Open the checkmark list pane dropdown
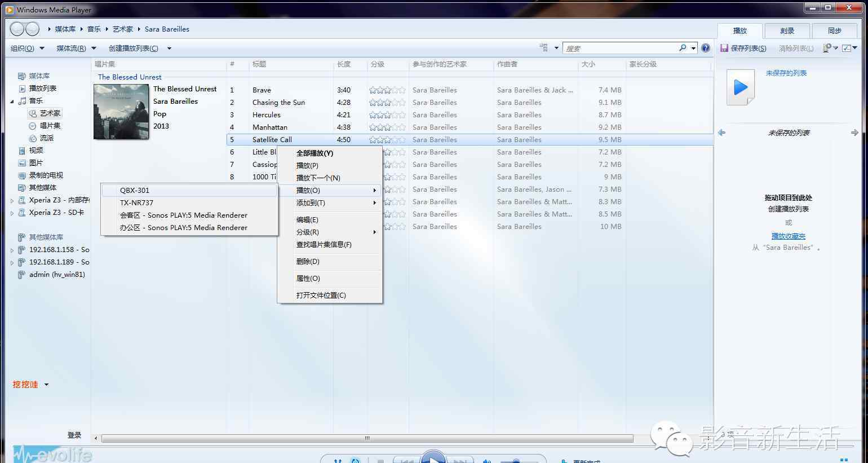Image resolution: width=868 pixels, height=463 pixels. [x=849, y=48]
